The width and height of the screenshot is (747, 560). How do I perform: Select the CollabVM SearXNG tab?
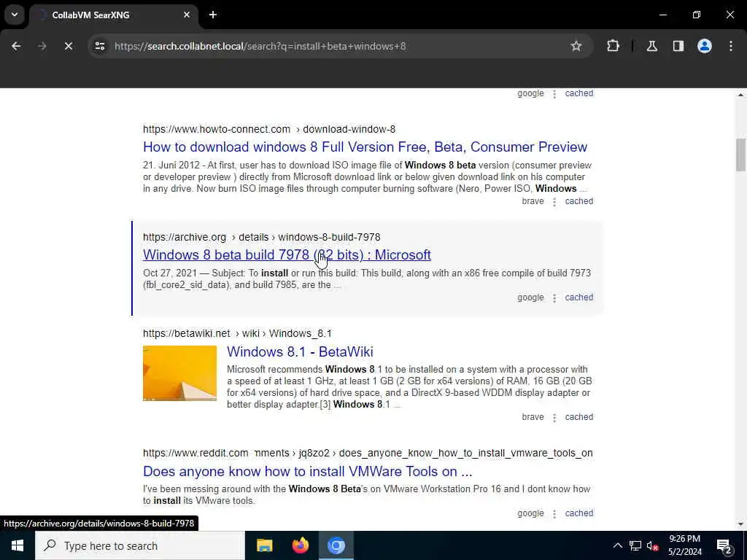point(113,15)
